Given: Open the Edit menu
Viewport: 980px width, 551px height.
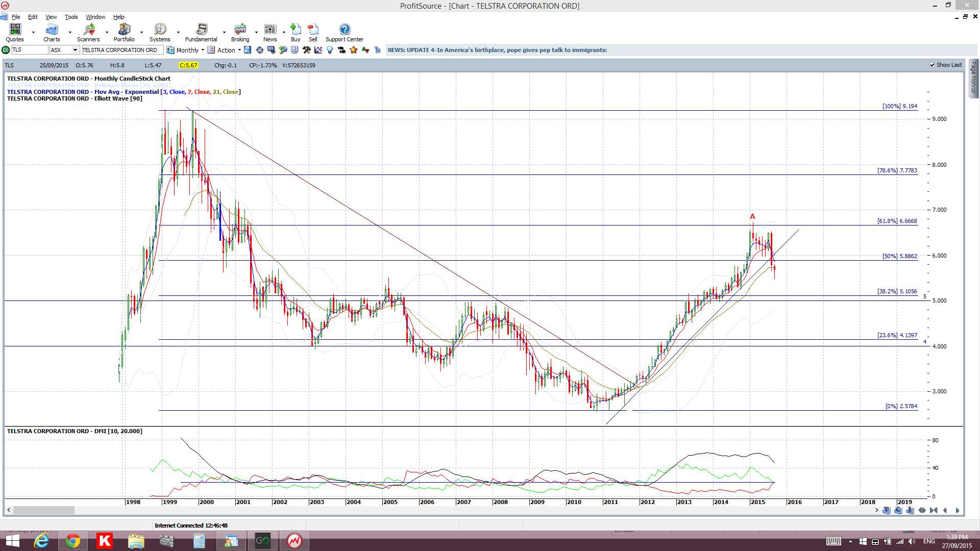Looking at the screenshot, I should (x=33, y=17).
